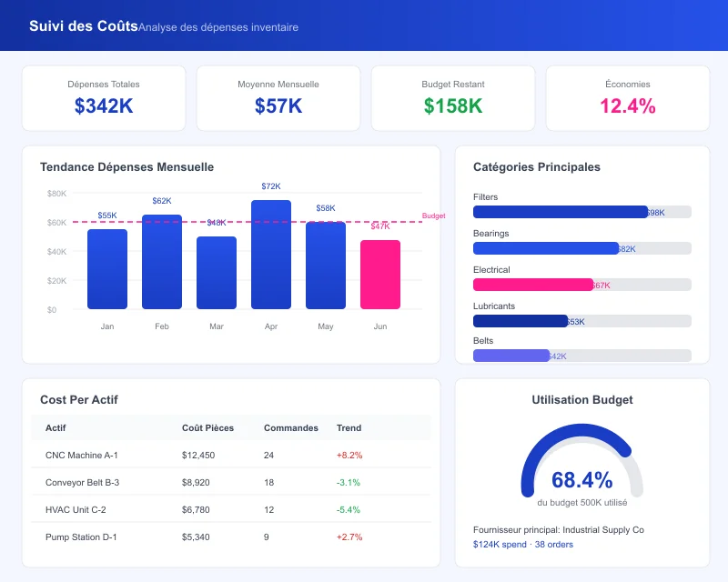
Task: Select the Belts $42K bar
Action: coord(511,356)
